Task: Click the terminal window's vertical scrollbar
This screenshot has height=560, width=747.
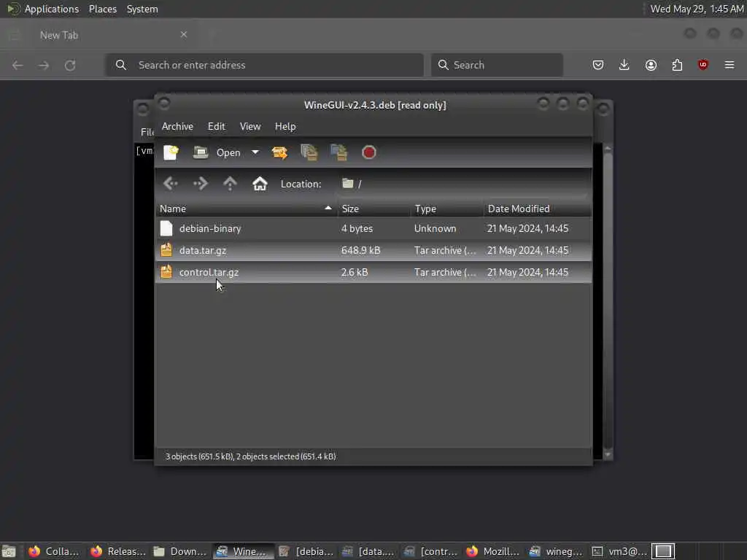Action: [x=608, y=302]
